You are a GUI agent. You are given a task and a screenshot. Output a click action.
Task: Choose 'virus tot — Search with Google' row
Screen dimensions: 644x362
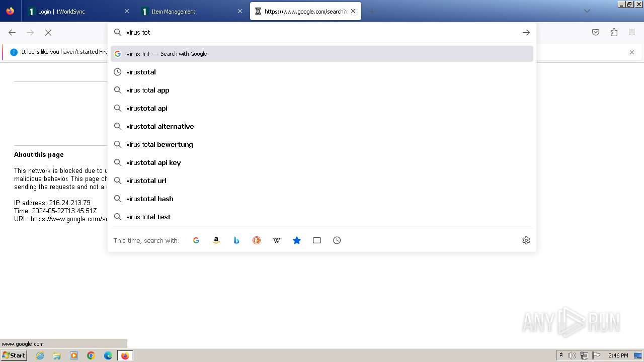322,54
